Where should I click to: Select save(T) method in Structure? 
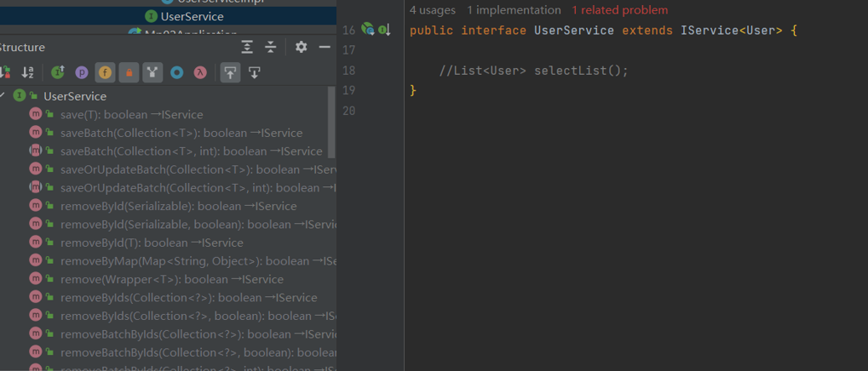click(x=132, y=115)
